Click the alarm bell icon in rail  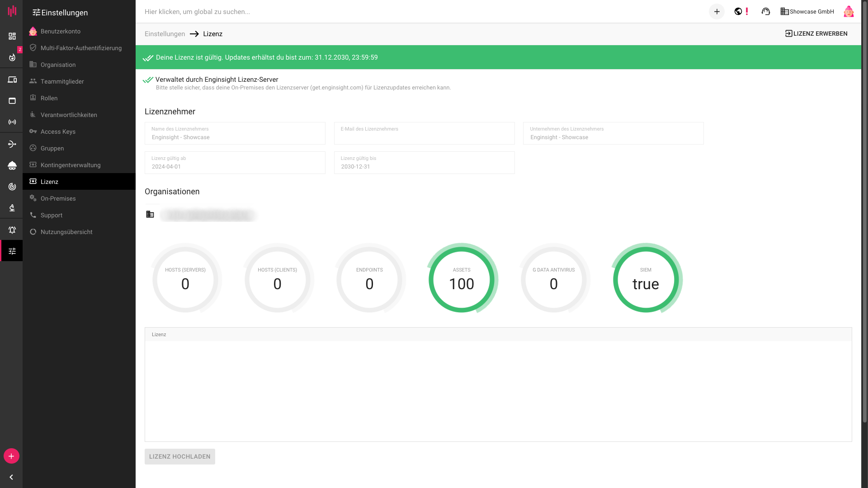click(12, 230)
